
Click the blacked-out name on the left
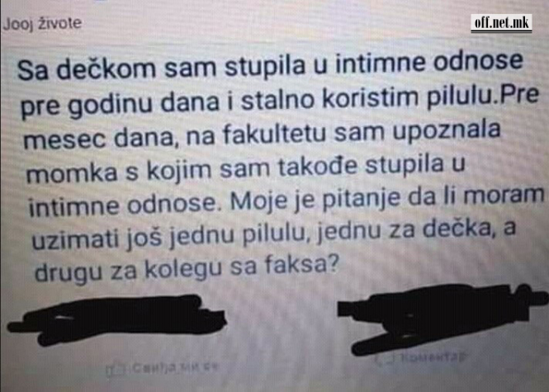(117, 319)
